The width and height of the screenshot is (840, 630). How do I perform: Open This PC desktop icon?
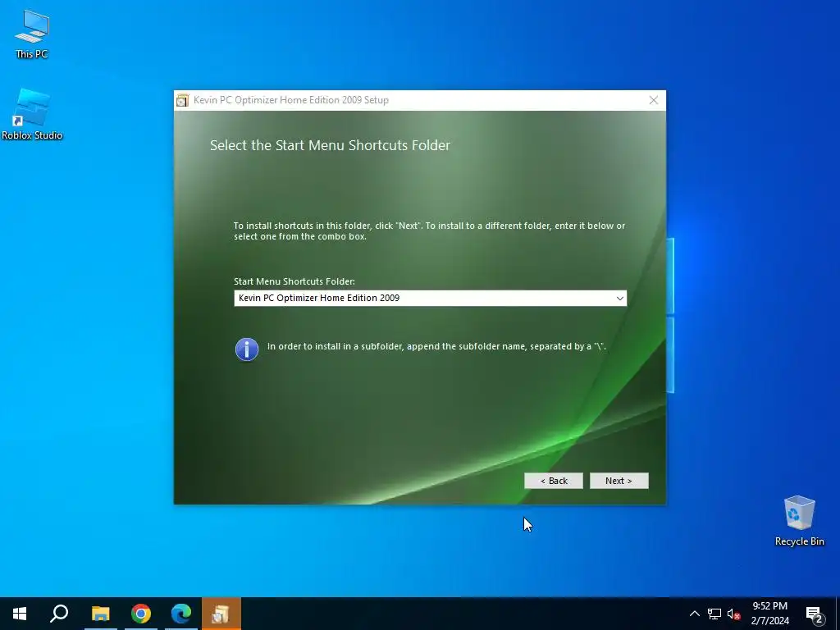(32, 34)
